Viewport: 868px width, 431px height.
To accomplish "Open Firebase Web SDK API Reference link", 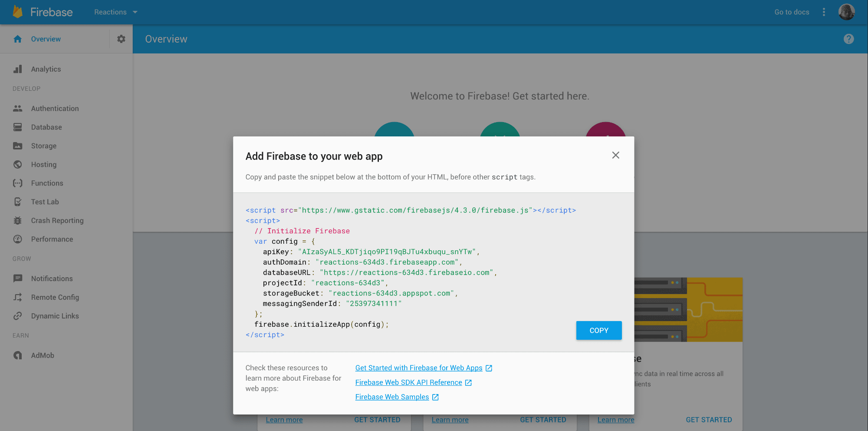I will (x=408, y=382).
